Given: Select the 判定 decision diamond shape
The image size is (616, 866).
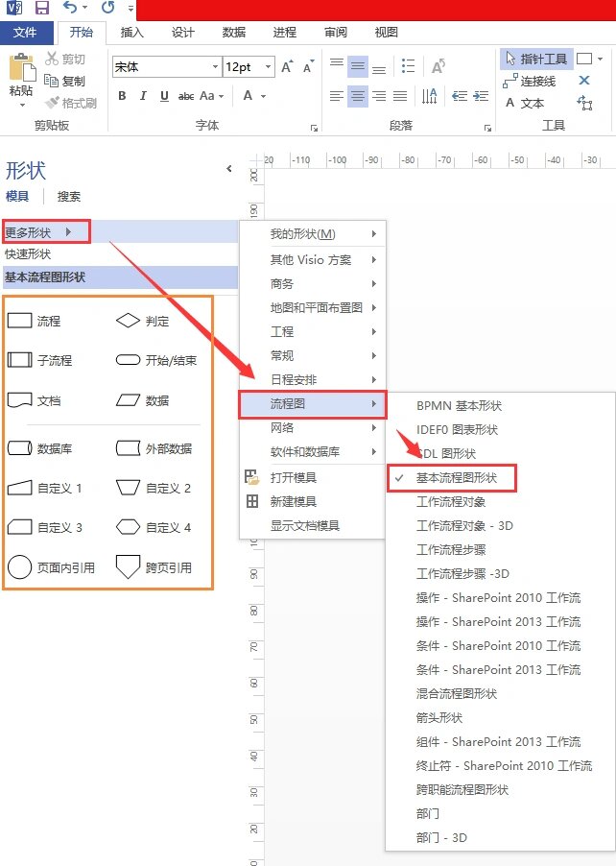Looking at the screenshot, I should (143, 321).
